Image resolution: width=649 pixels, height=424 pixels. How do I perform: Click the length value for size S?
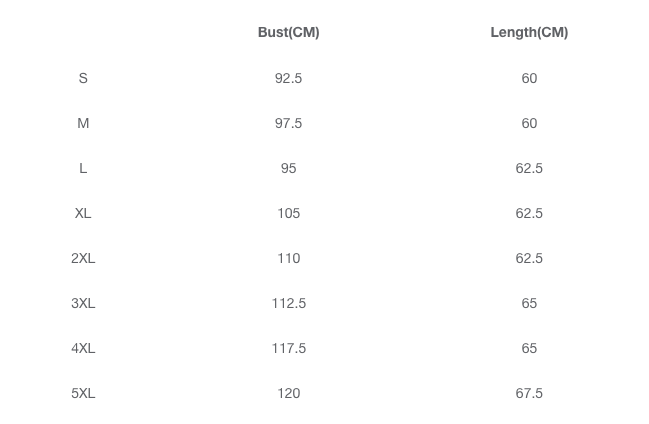point(529,78)
